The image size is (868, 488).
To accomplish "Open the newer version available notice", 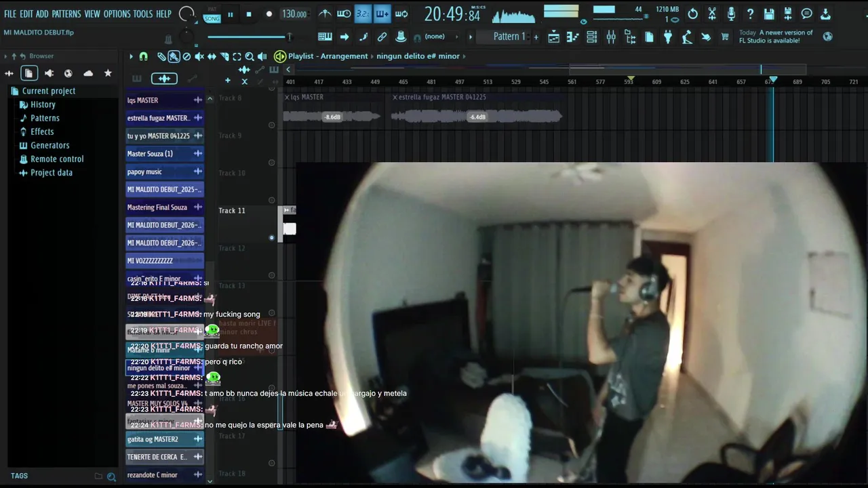I will pos(776,37).
